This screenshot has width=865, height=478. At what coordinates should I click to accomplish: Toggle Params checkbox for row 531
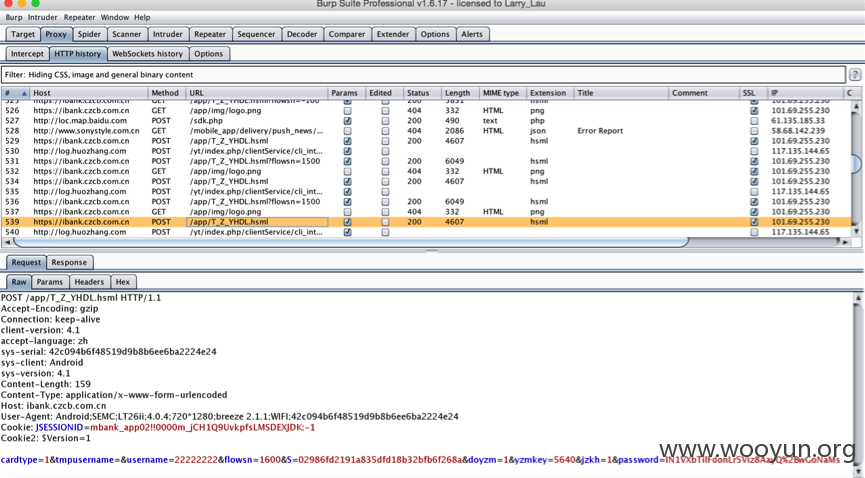[x=347, y=162]
